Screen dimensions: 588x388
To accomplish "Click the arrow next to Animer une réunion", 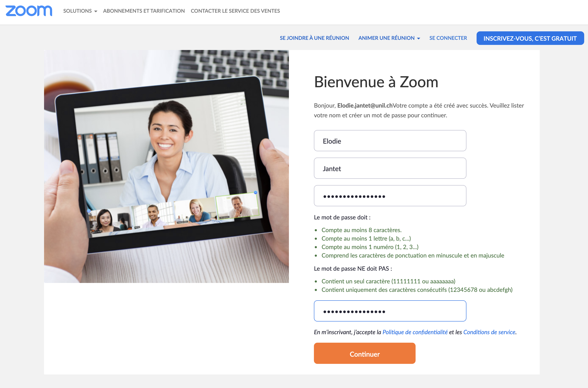I will [x=419, y=39].
